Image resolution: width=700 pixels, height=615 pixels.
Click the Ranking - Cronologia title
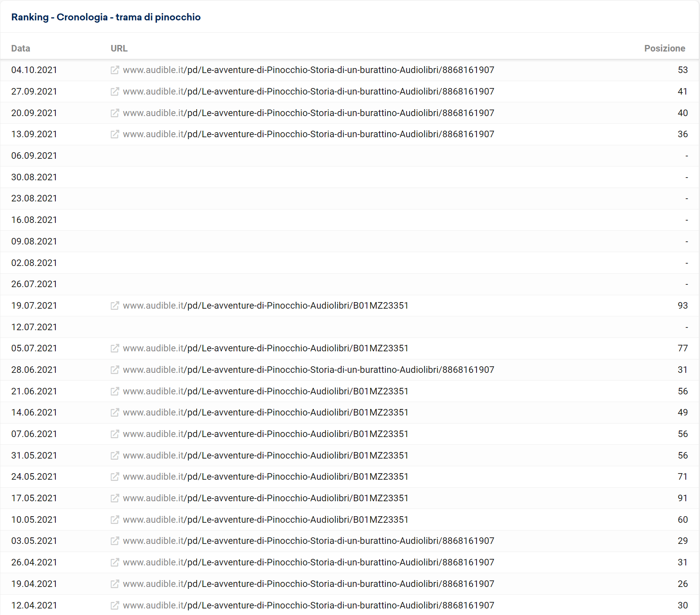[106, 17]
